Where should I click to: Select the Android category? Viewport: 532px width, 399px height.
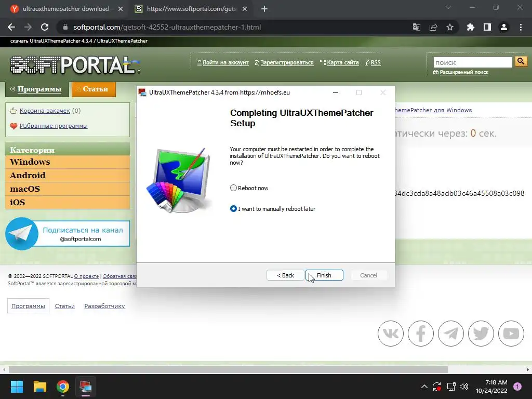(68, 176)
